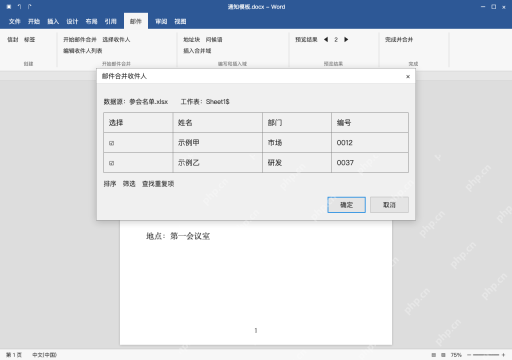This screenshot has height=360, width=512.
Task: Go to previous preview record arrow
Action: [x=326, y=40]
